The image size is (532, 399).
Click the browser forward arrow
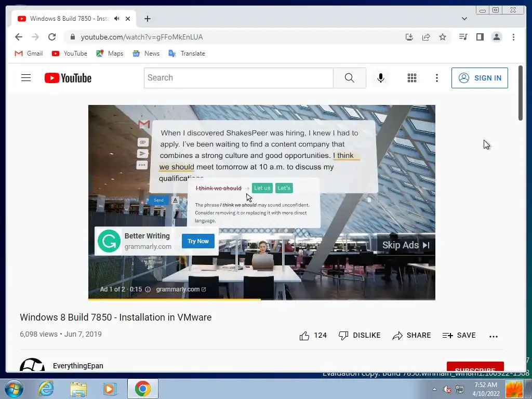[x=35, y=37]
